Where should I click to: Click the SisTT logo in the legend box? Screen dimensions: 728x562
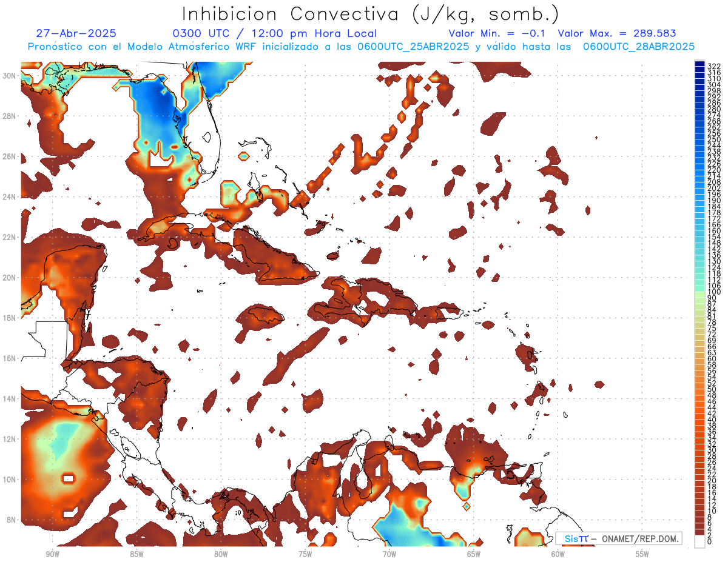576,538
